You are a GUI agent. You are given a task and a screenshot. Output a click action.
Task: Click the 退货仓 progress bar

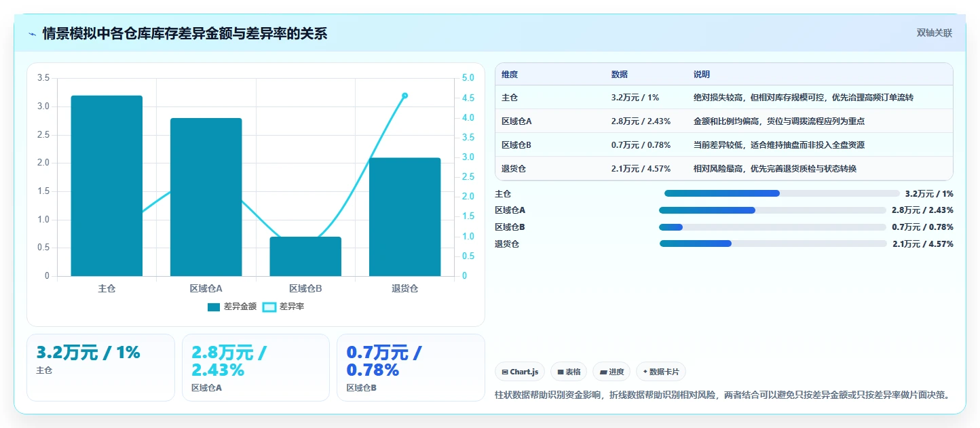coord(773,244)
